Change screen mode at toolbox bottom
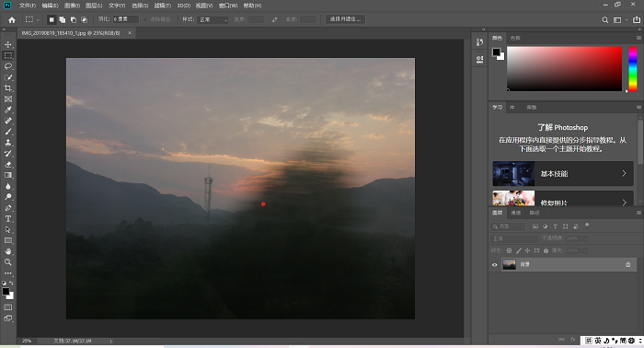This screenshot has width=644, height=348. click(x=7, y=318)
